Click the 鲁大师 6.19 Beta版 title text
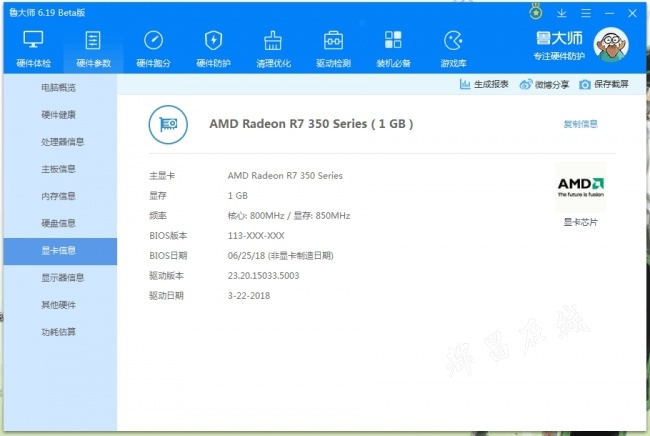This screenshot has height=436, width=650. 47,13
